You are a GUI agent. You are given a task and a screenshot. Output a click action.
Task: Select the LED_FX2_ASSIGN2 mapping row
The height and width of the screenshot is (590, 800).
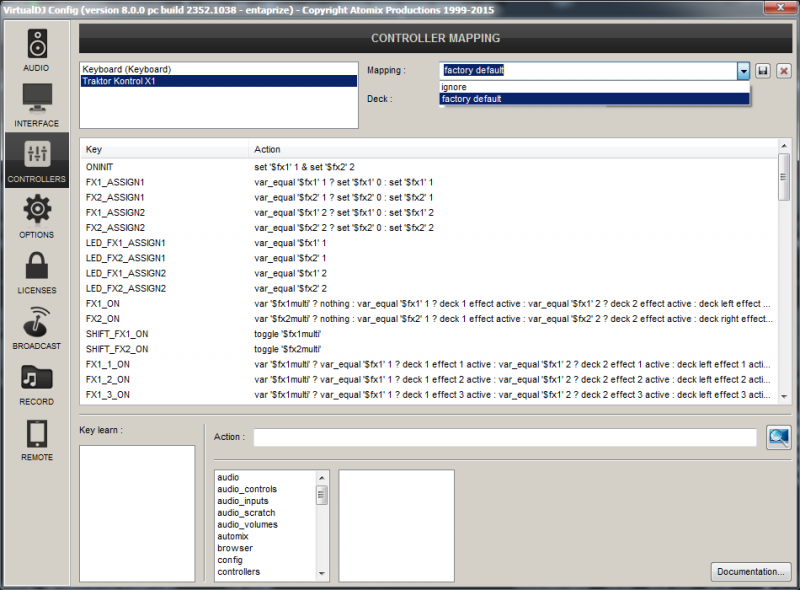click(429, 288)
